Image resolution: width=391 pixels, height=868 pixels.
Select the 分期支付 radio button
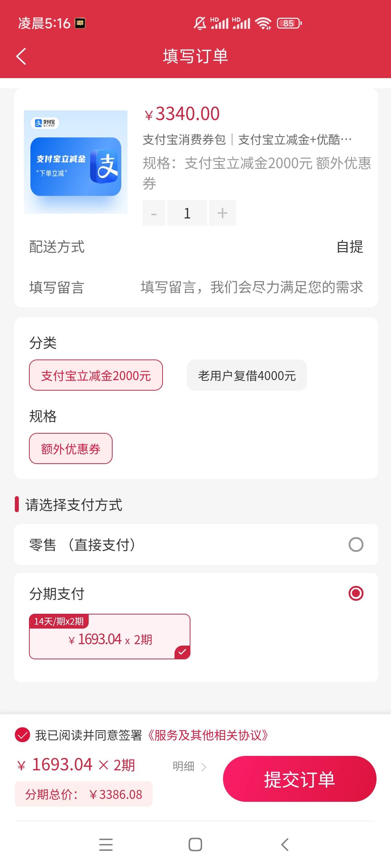point(356,593)
